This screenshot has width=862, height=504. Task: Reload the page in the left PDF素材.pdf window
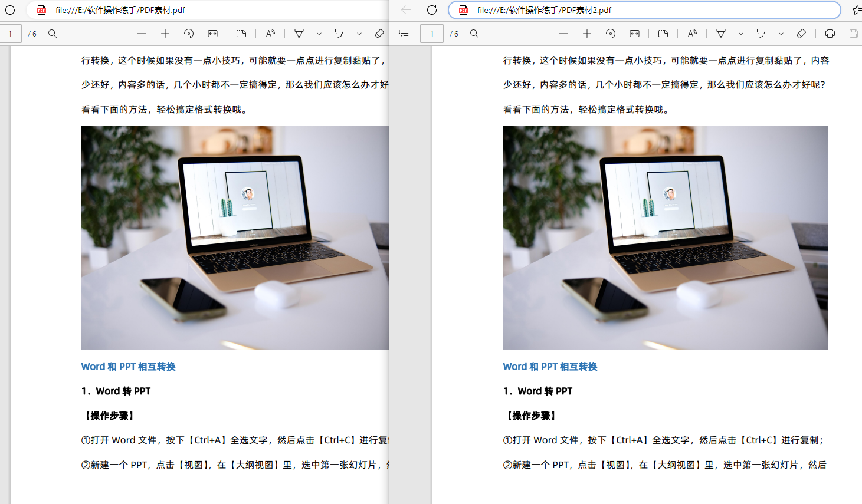click(x=10, y=10)
